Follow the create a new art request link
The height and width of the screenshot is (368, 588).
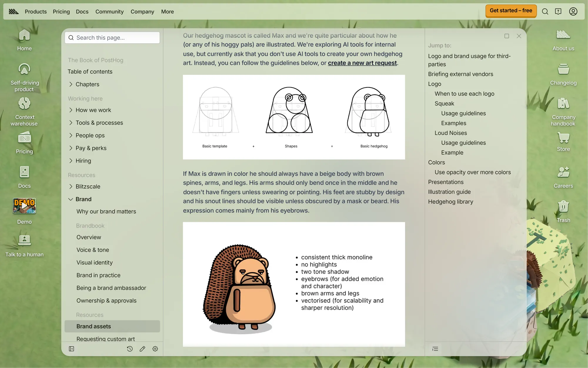tap(362, 63)
